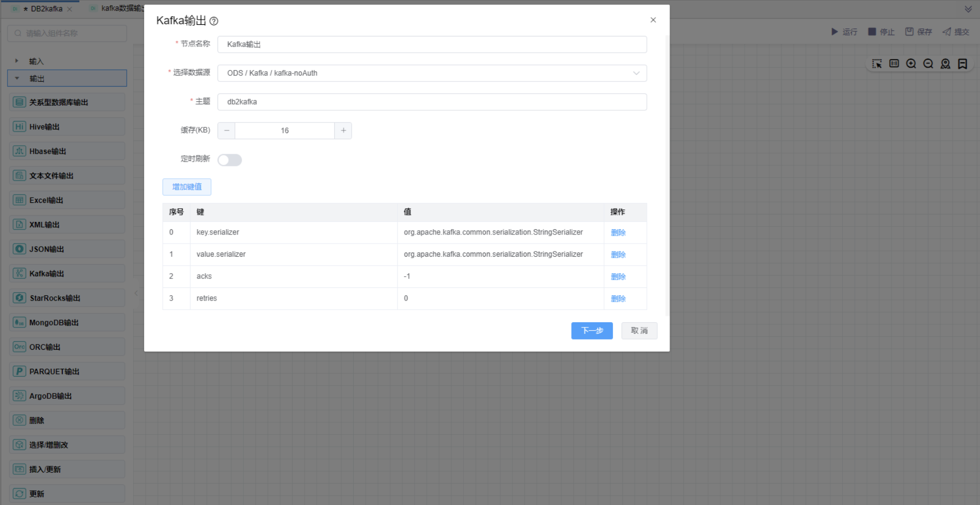Click the 下一步 button
Screen dimensions: 980x505
pyautogui.click(x=591, y=331)
